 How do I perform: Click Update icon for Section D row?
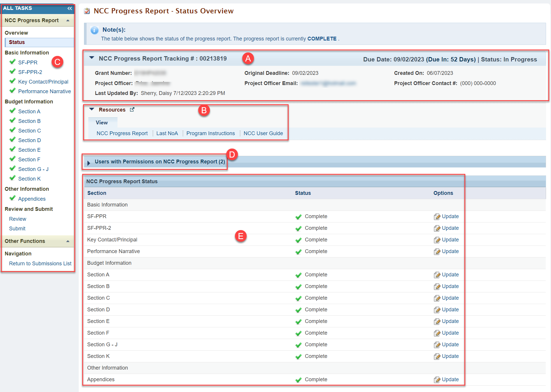point(437,310)
